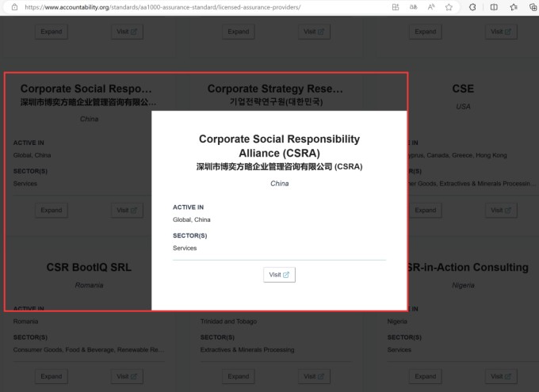539x392 pixels.
Task: Click the browser address bar URL
Action: (x=162, y=7)
